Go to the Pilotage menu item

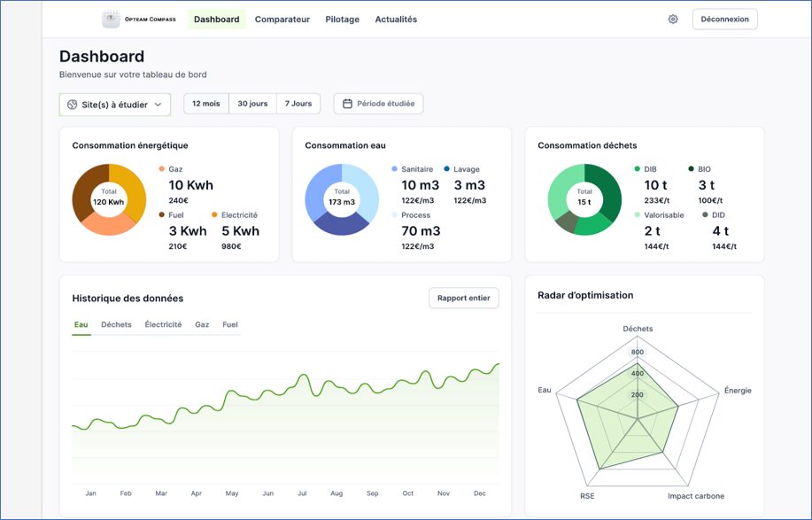(x=343, y=19)
